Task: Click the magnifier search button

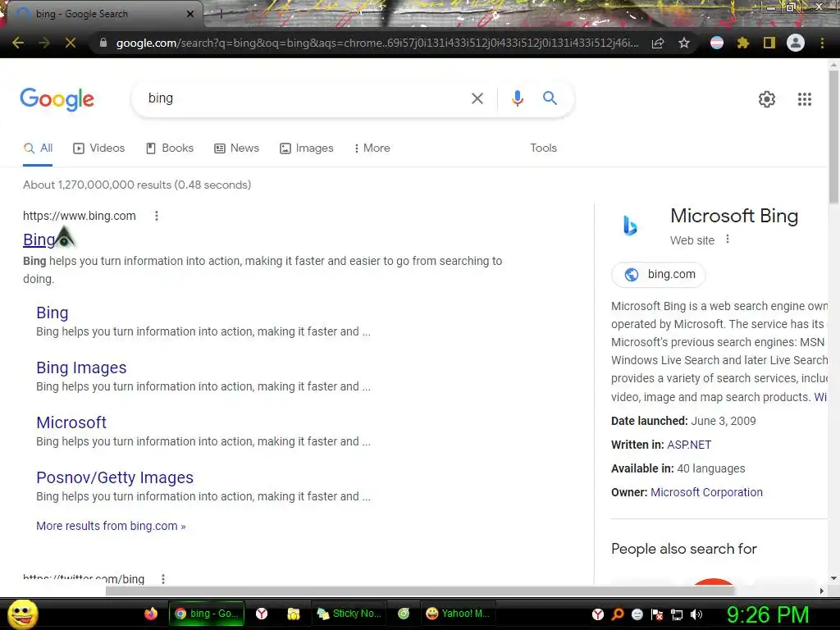Action: [x=550, y=98]
